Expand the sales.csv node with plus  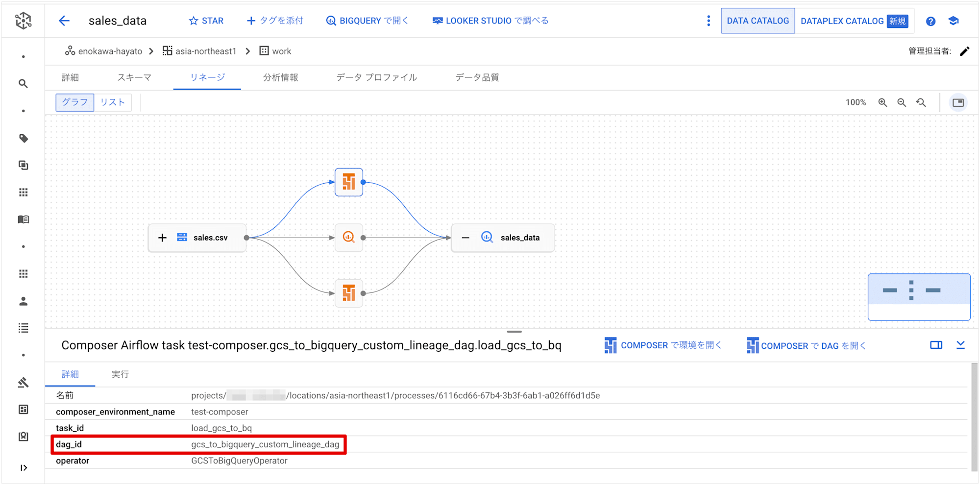tap(162, 238)
